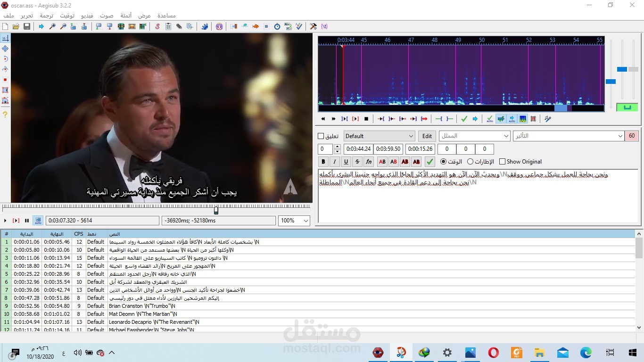Open the 100% video zoom dropdown
Image resolution: width=644 pixels, height=362 pixels.
[x=294, y=221]
